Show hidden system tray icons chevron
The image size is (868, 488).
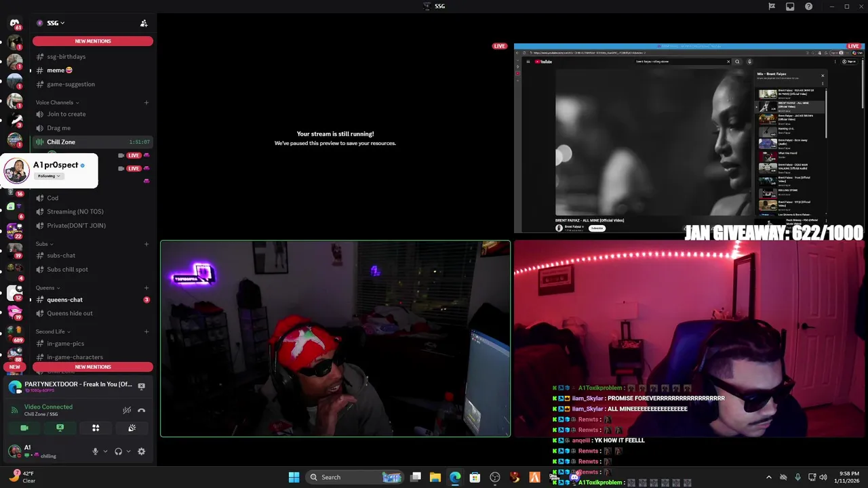[x=768, y=477]
